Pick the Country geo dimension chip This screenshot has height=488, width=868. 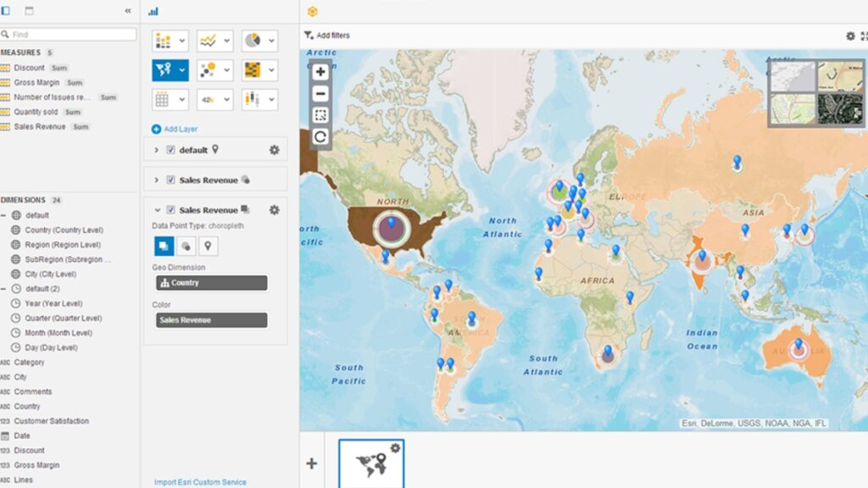point(211,283)
